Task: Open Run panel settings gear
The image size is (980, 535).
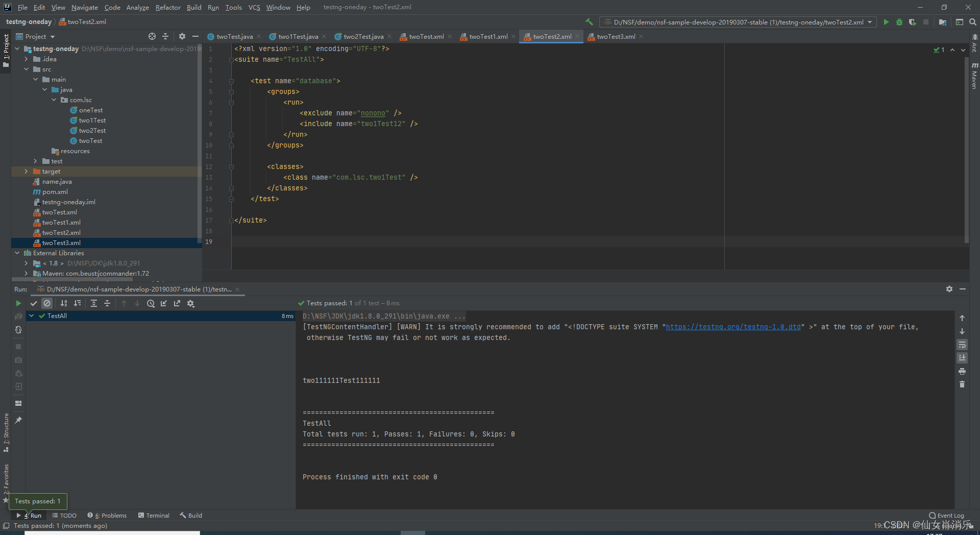Action: (x=949, y=289)
